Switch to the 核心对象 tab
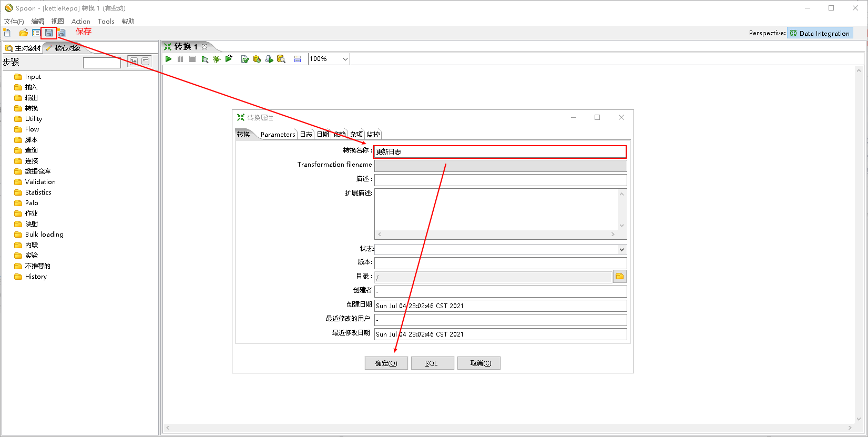This screenshot has width=868, height=437. (63, 48)
